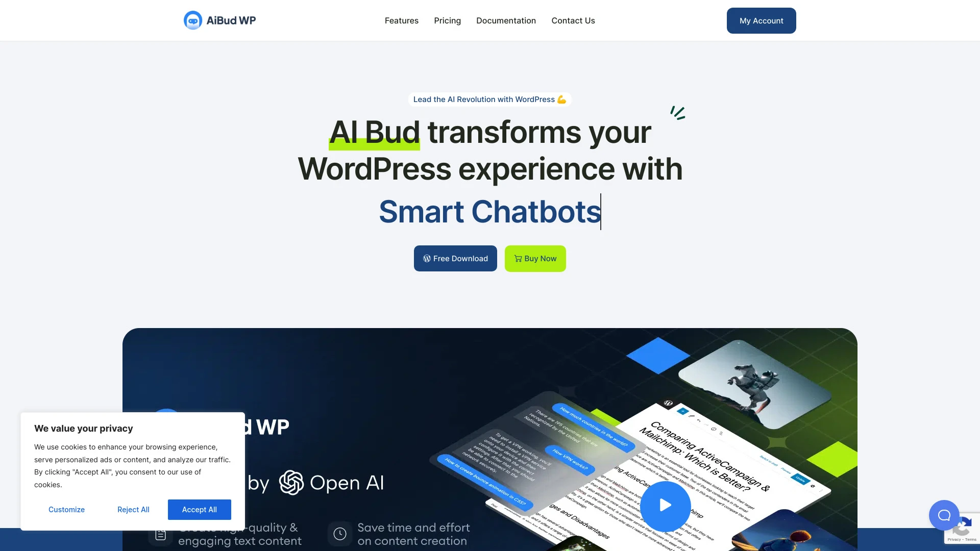Play the product demo video

pyautogui.click(x=665, y=506)
